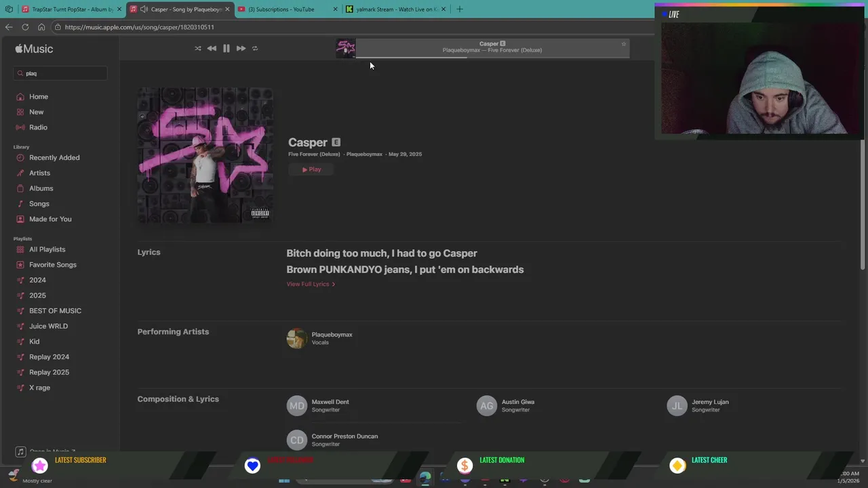Click the Artists microphone icon
The width and height of the screenshot is (868, 488).
20,173
